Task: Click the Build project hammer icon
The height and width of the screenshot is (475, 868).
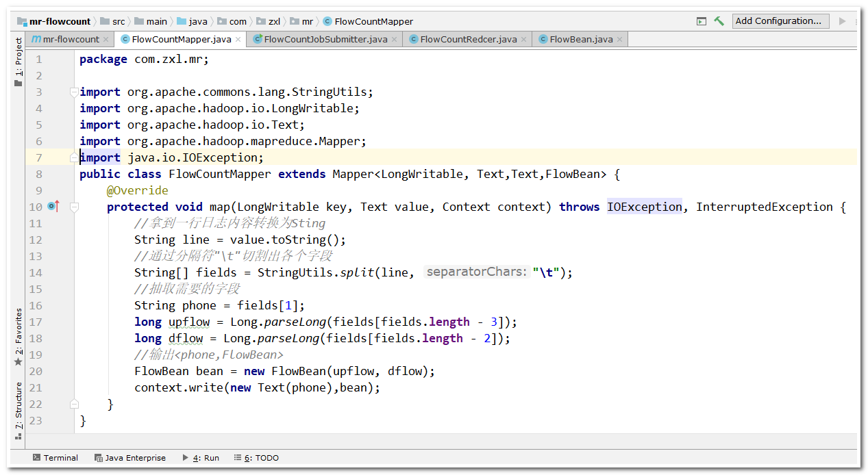Action: pyautogui.click(x=719, y=21)
